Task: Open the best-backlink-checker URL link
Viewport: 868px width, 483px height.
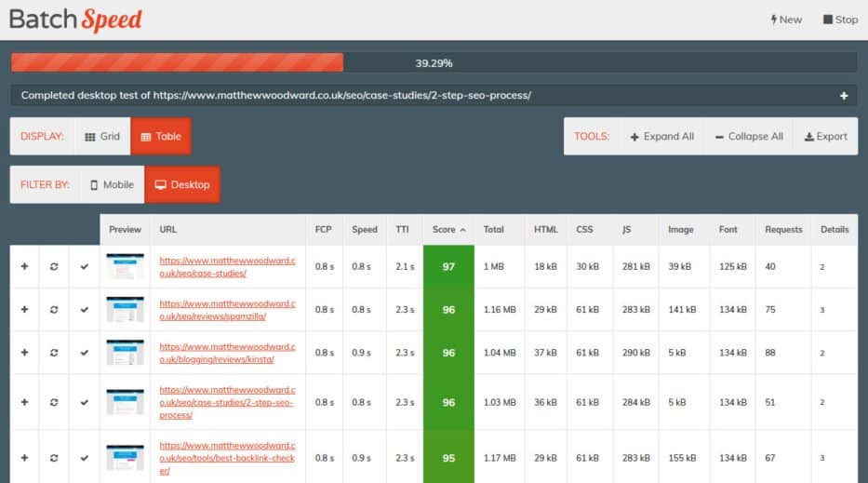Action: (227, 458)
